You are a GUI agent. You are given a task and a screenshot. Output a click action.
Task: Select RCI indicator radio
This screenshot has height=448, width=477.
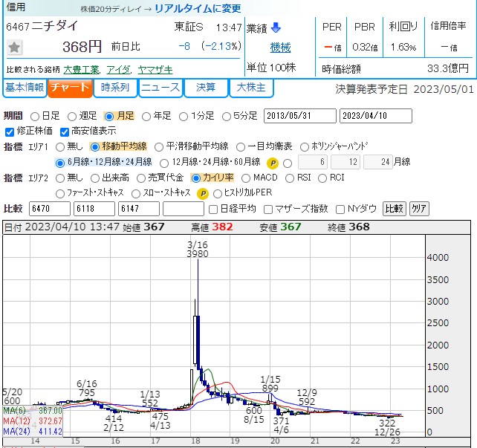point(322,178)
